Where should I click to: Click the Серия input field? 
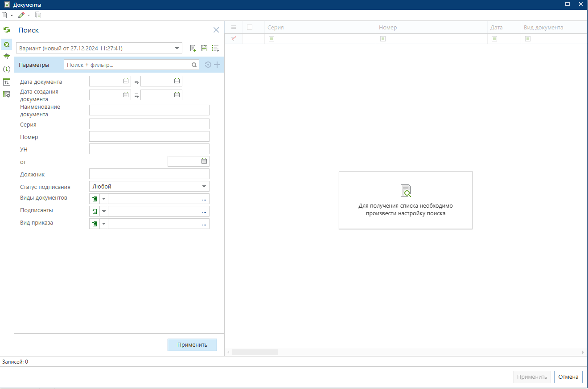point(149,124)
